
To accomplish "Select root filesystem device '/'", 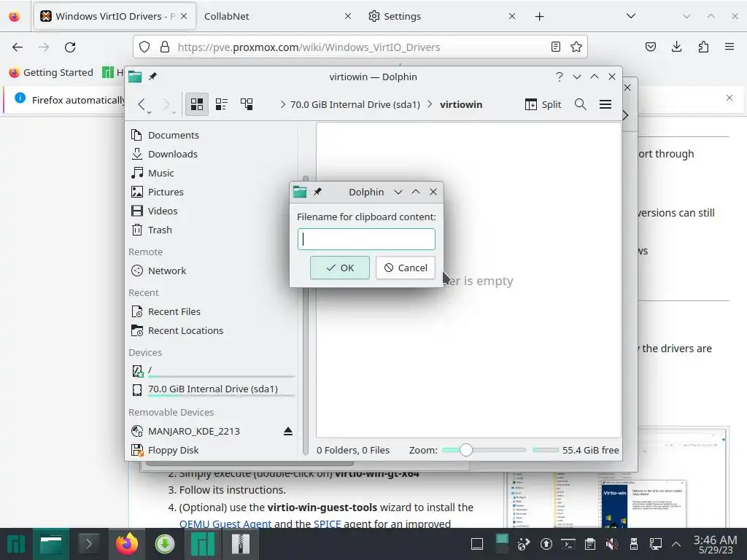I will [x=212, y=370].
